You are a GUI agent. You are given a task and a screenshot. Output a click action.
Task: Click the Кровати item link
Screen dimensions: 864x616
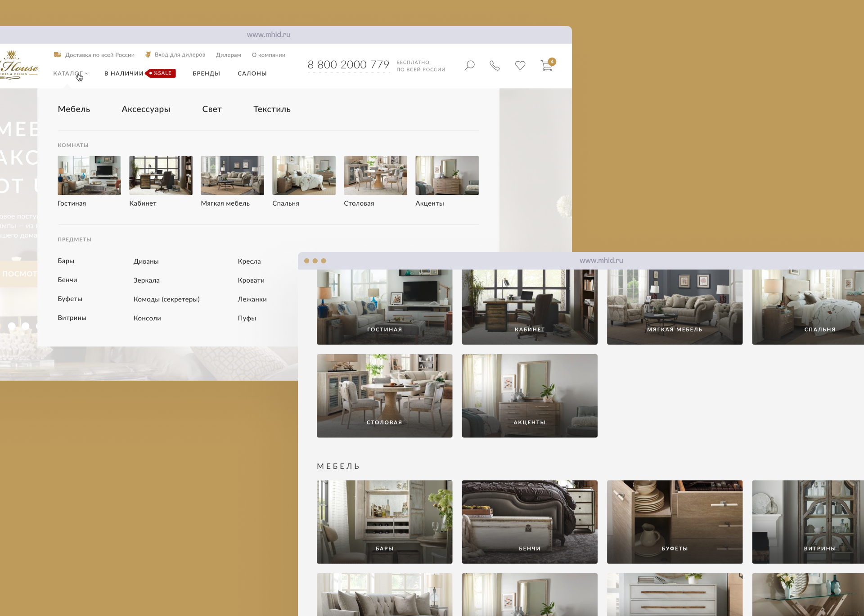(x=251, y=280)
